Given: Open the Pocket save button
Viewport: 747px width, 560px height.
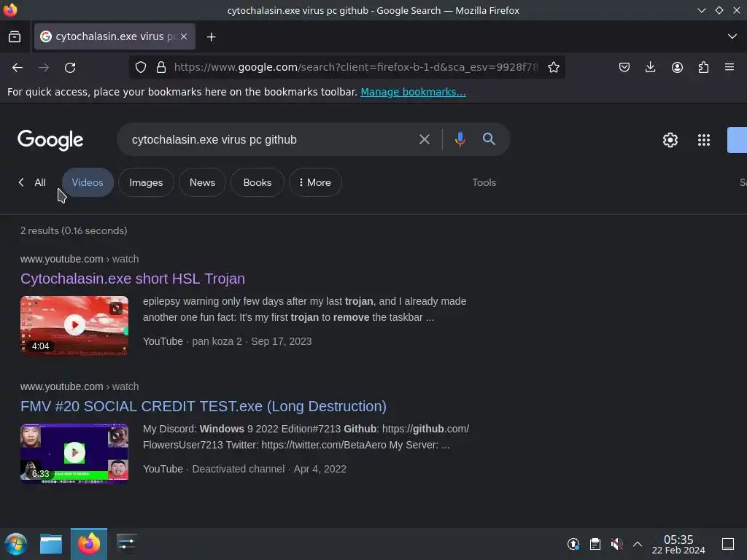Looking at the screenshot, I should click(x=624, y=67).
